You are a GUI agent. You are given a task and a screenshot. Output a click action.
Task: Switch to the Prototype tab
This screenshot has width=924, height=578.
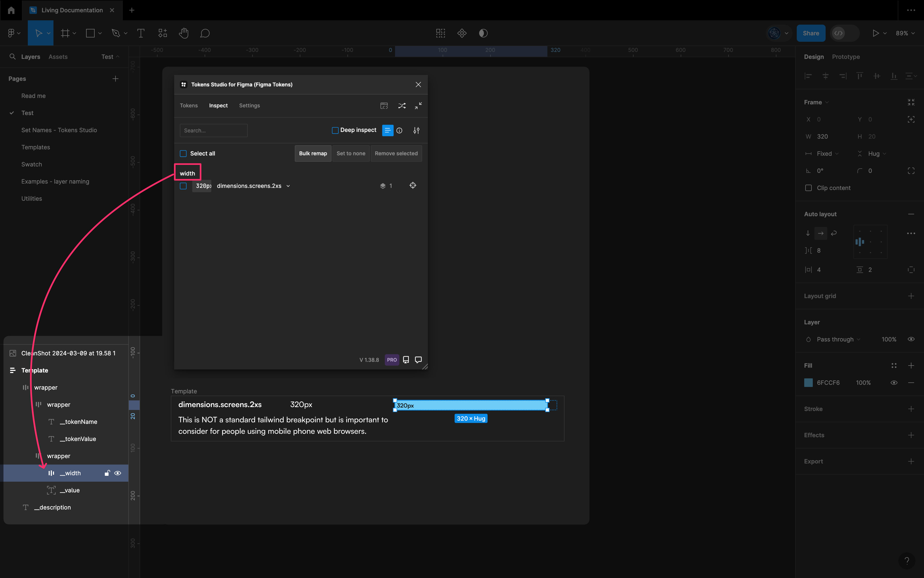[x=846, y=56]
